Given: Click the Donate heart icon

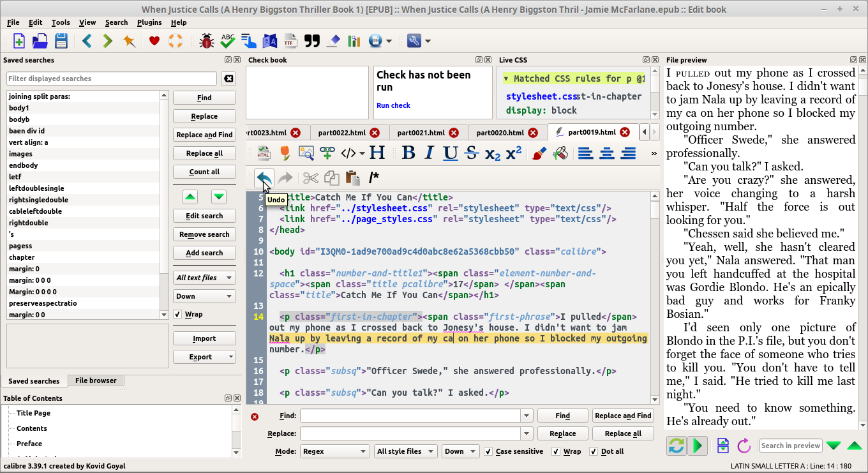Looking at the screenshot, I should coord(154,41).
